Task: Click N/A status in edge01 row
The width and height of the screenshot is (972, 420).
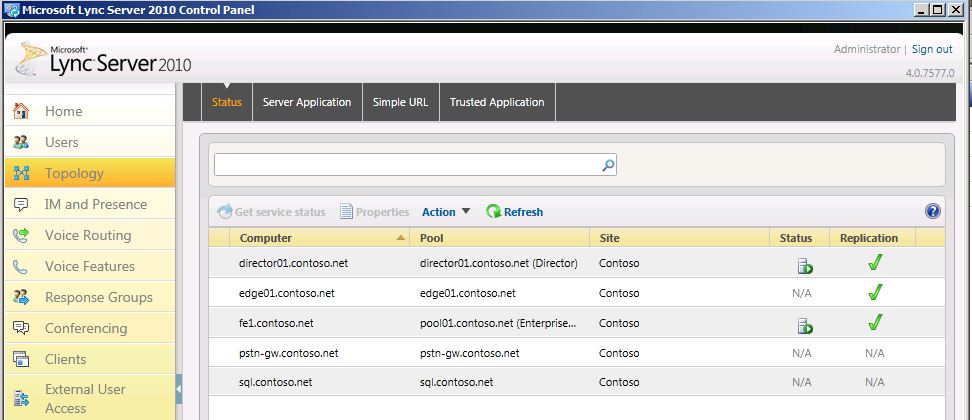Action: (802, 293)
